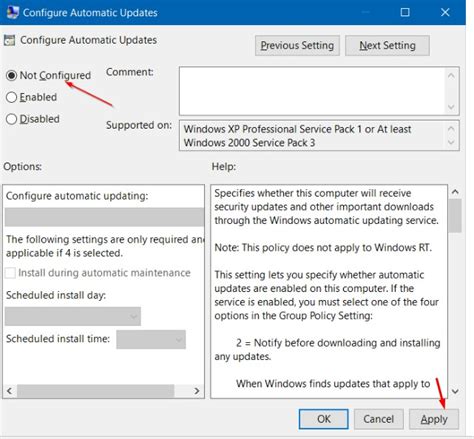Click Options pane scroll right arrow
The width and height of the screenshot is (474, 439).
click(197, 391)
